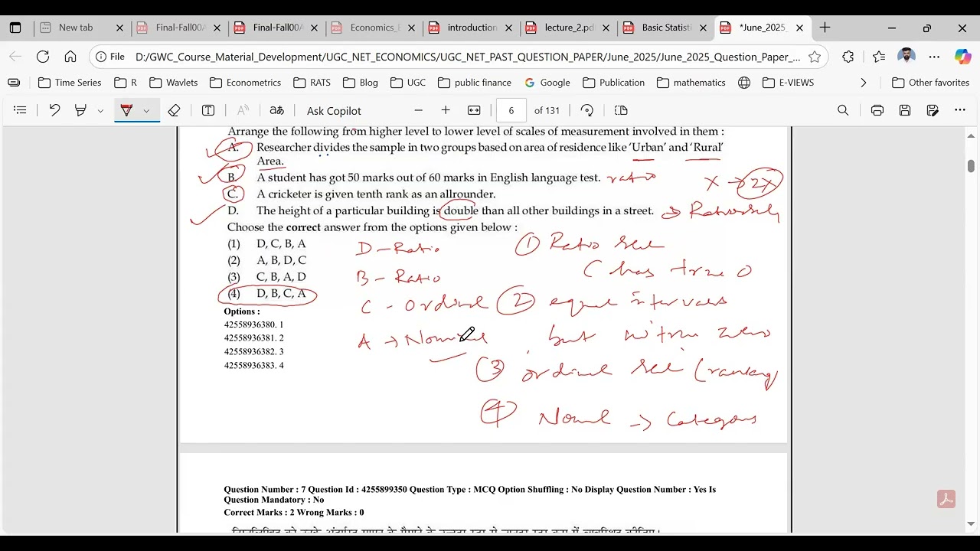The image size is (980, 551).
Task: Open the Draw pen options dropdown
Action: (x=146, y=111)
